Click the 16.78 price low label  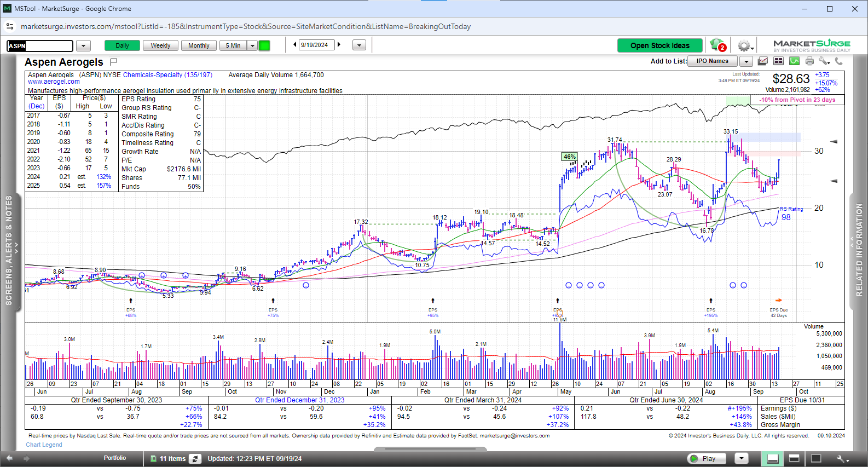tap(707, 230)
